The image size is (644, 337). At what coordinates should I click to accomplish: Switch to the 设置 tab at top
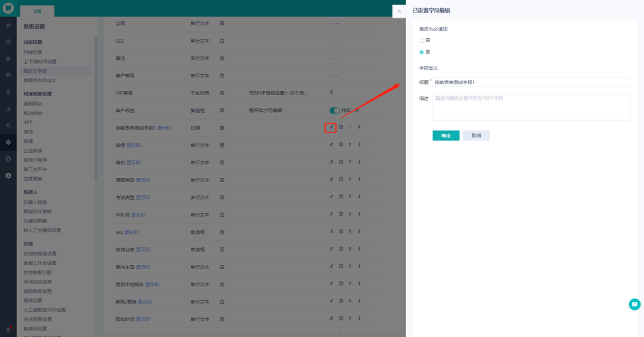[37, 11]
